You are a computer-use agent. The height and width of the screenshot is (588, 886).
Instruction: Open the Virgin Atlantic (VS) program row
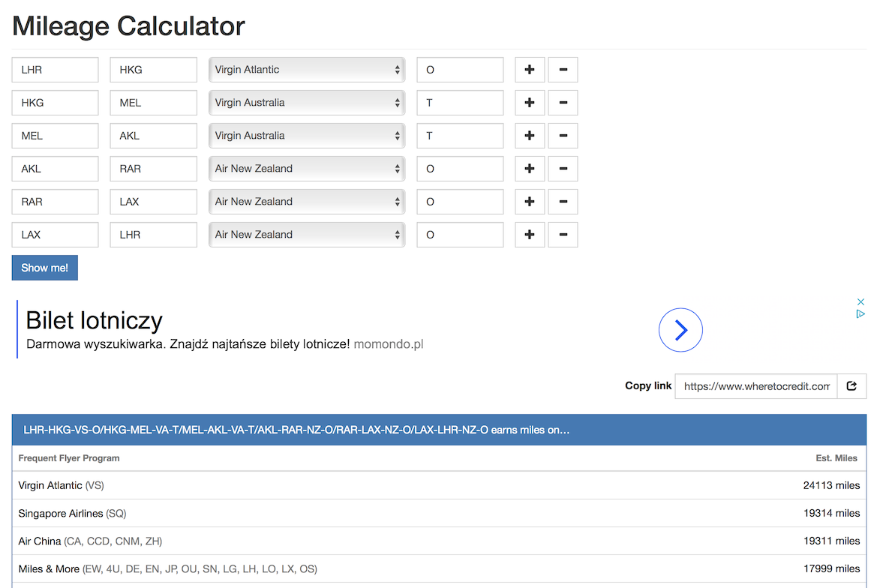[439, 485]
